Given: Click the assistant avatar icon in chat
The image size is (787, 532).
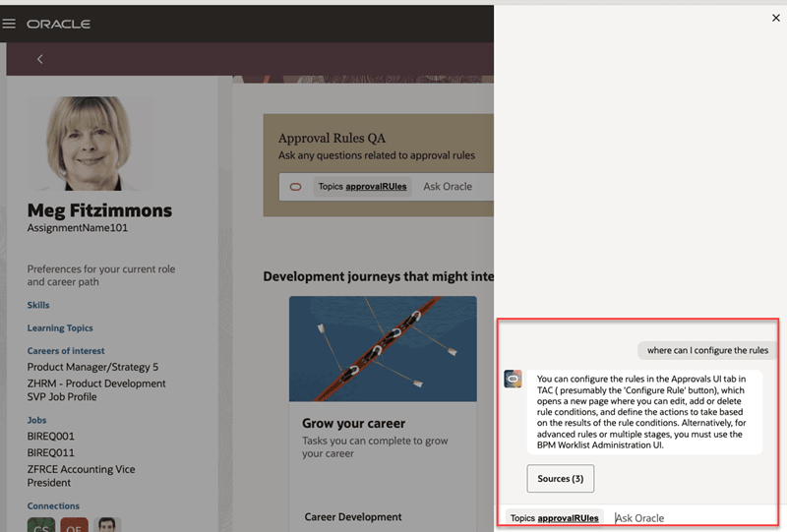Looking at the screenshot, I should click(x=513, y=379).
